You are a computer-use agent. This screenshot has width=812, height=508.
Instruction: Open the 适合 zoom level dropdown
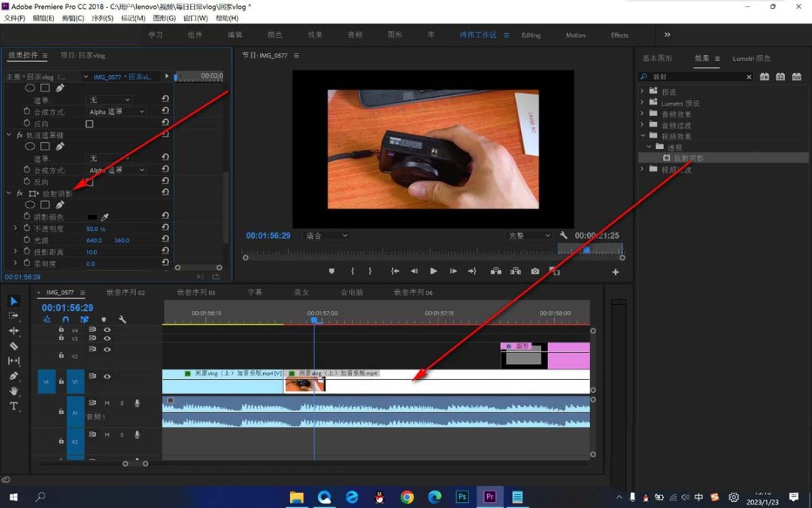pos(326,236)
